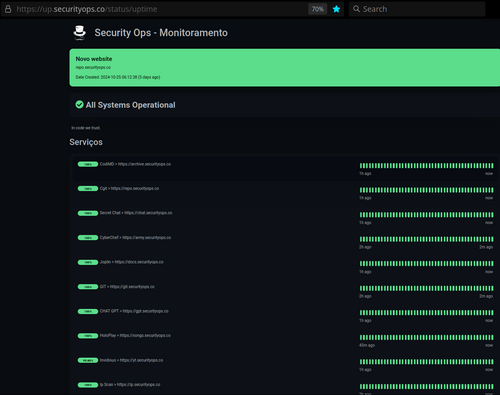Click the heartbeat bar for Secret Chat
Screen dimensions: 500x395
click(x=426, y=215)
